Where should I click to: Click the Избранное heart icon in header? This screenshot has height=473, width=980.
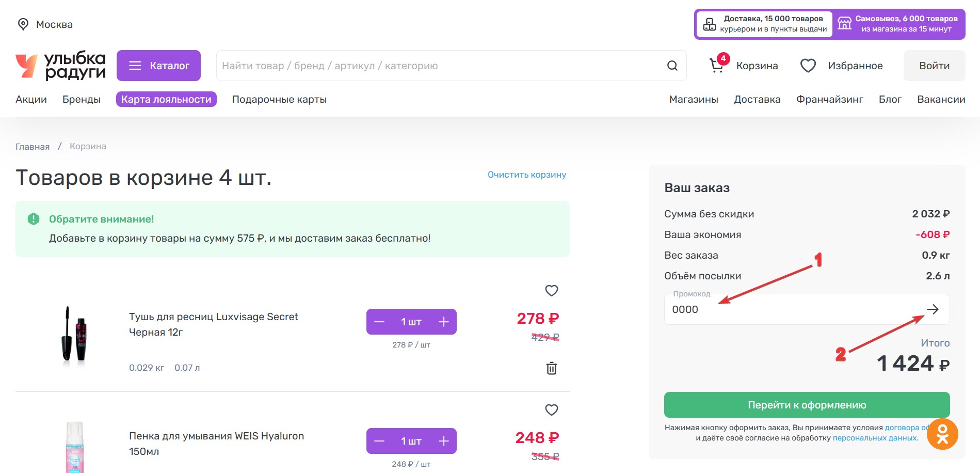[x=808, y=66]
